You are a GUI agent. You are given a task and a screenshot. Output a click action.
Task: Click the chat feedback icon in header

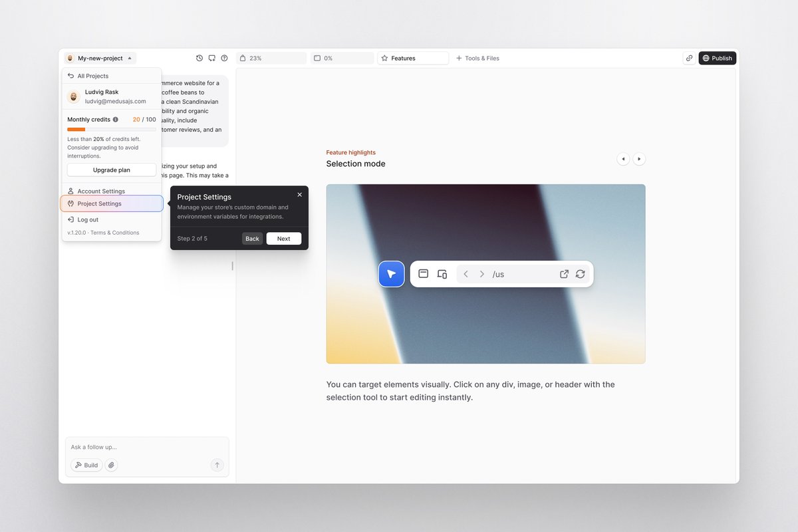tap(211, 59)
